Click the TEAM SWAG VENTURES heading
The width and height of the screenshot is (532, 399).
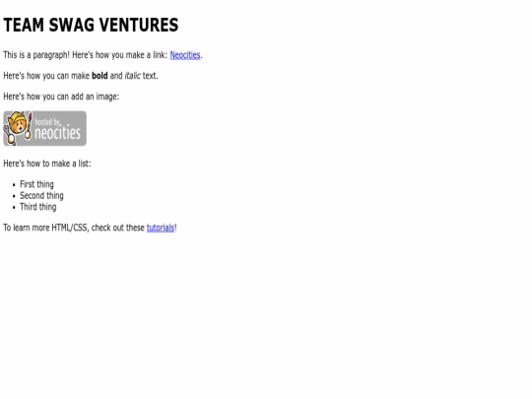91,25
